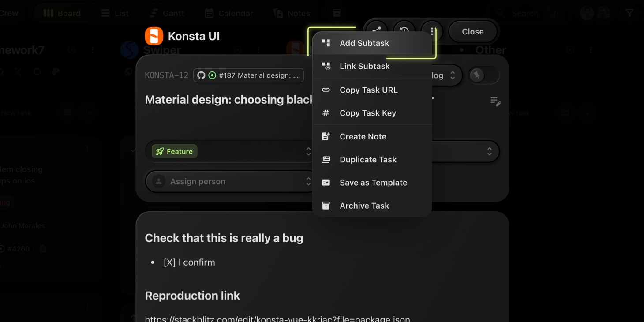Click the archive icon in top navigation

pos(337,13)
